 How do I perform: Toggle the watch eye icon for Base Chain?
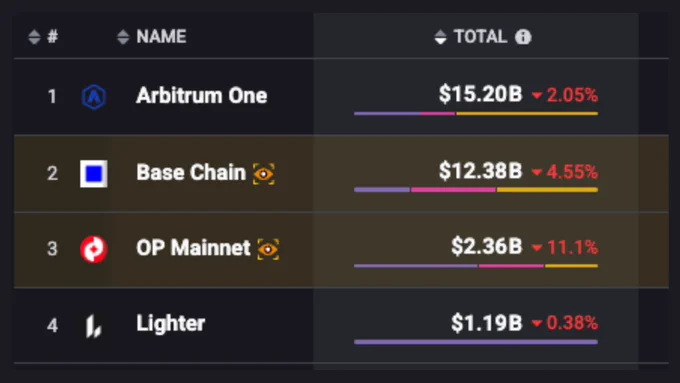pyautogui.click(x=264, y=174)
